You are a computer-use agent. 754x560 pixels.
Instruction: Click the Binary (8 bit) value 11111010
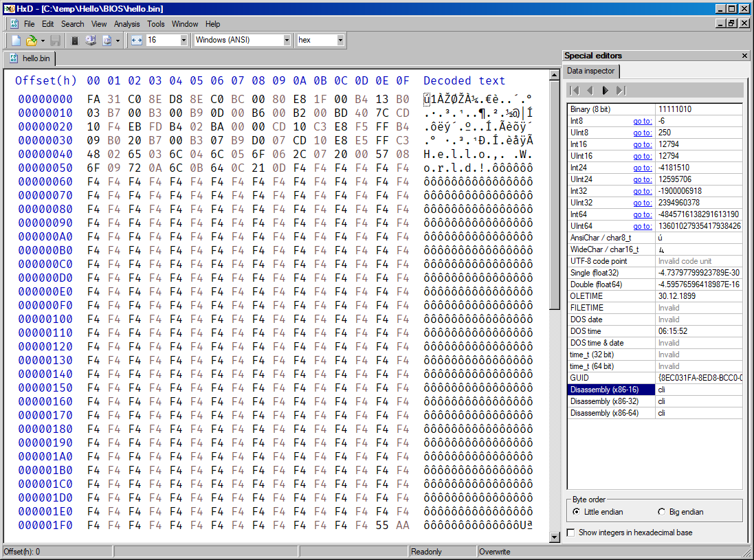675,109
